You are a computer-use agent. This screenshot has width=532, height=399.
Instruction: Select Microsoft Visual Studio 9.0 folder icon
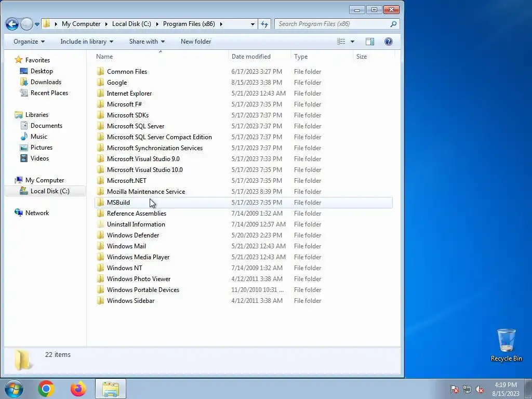(x=100, y=159)
